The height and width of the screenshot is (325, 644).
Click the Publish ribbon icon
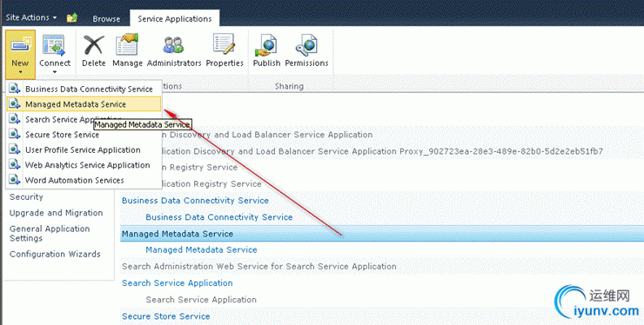pos(266,45)
